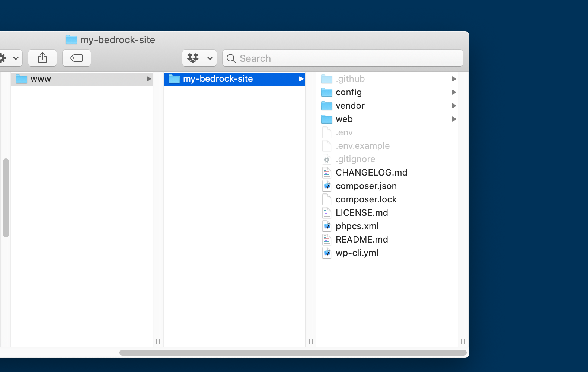Click the Share toolbar icon
The height and width of the screenshot is (372, 588).
click(42, 58)
